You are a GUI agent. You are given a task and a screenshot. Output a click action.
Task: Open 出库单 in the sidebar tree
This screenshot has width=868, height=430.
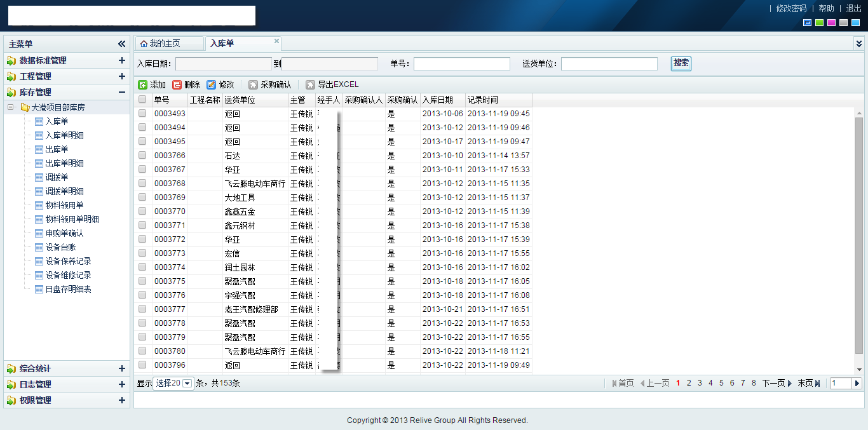(x=57, y=149)
